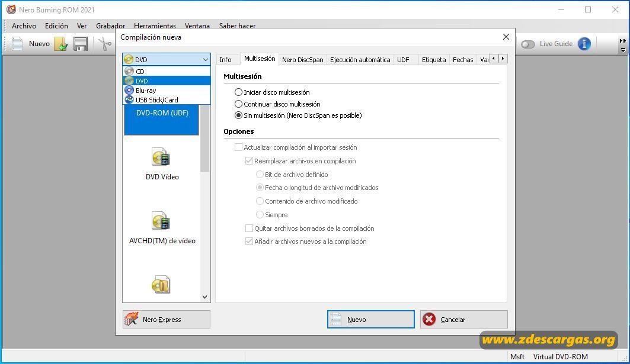Select Bit de archivo definido option

[x=260, y=175]
